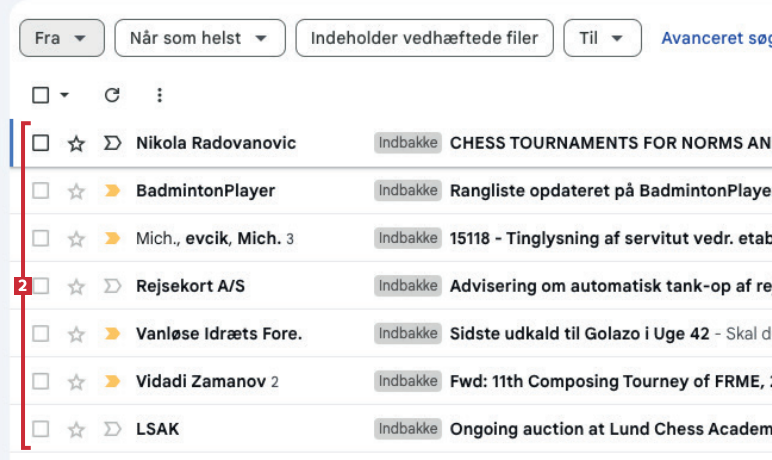This screenshot has height=460, width=772.
Task: Click the Refresh icon in the toolbar
Action: 112,95
